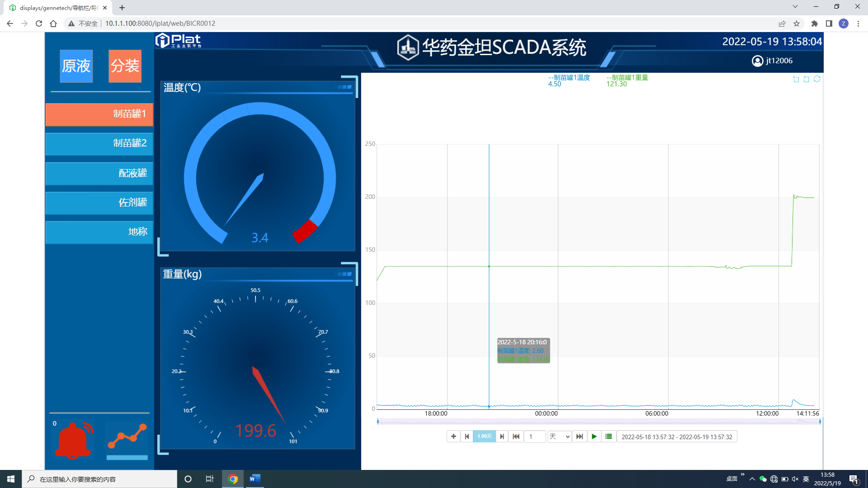This screenshot has height=488, width=868.
Task: Jump to the last time period
Action: tap(580, 436)
